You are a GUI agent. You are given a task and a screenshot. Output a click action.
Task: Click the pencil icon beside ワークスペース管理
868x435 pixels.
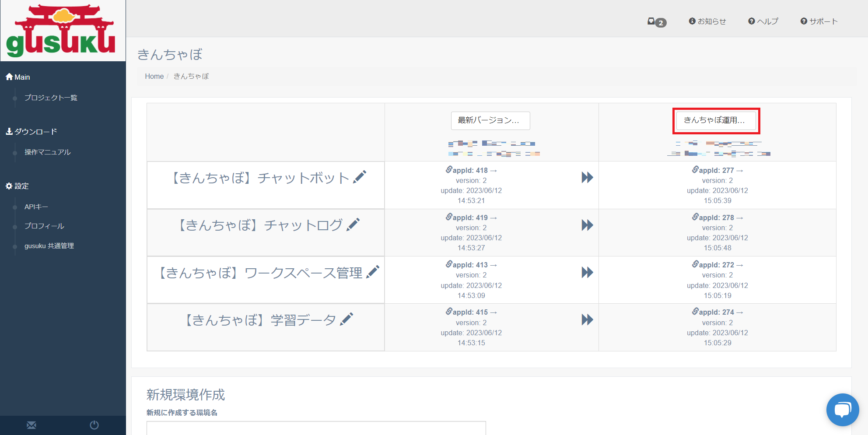[373, 272]
